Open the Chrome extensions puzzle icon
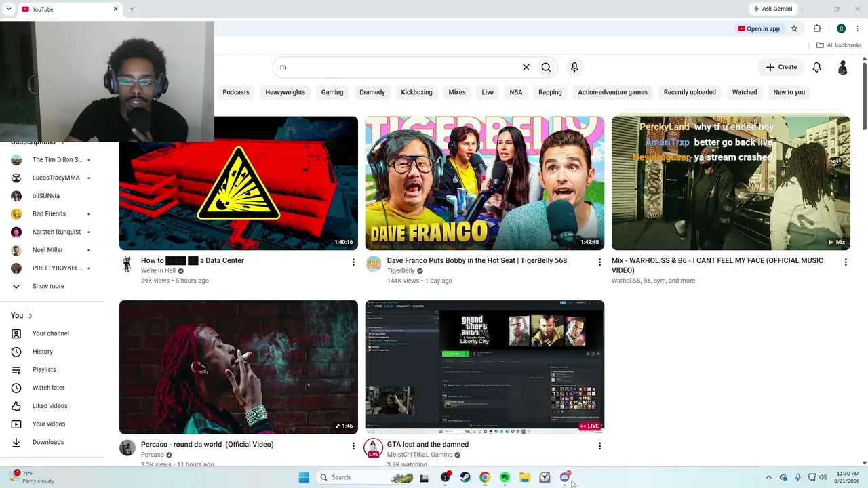868x488 pixels. click(x=817, y=28)
